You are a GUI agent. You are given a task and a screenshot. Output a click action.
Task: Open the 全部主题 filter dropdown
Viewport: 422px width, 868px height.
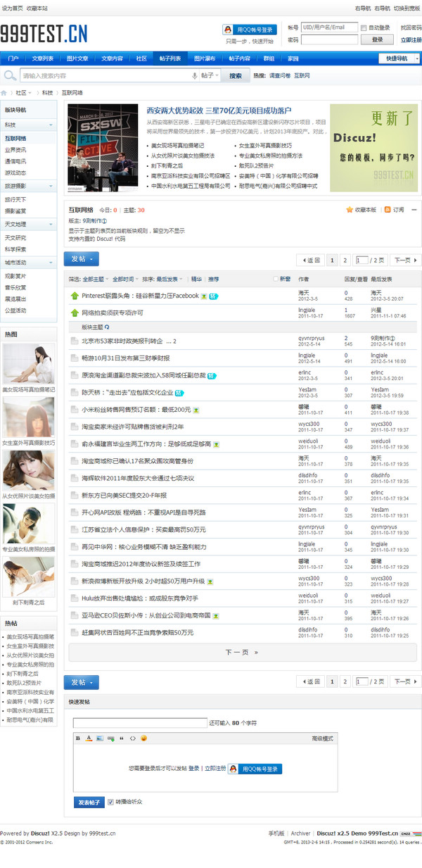[95, 279]
